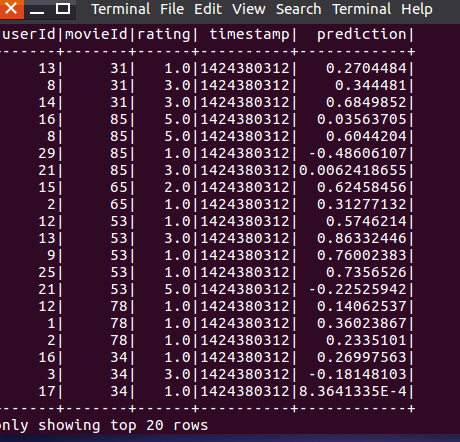460x442 pixels.
Task: Click prediction value 0.344481
Action: tap(371, 86)
